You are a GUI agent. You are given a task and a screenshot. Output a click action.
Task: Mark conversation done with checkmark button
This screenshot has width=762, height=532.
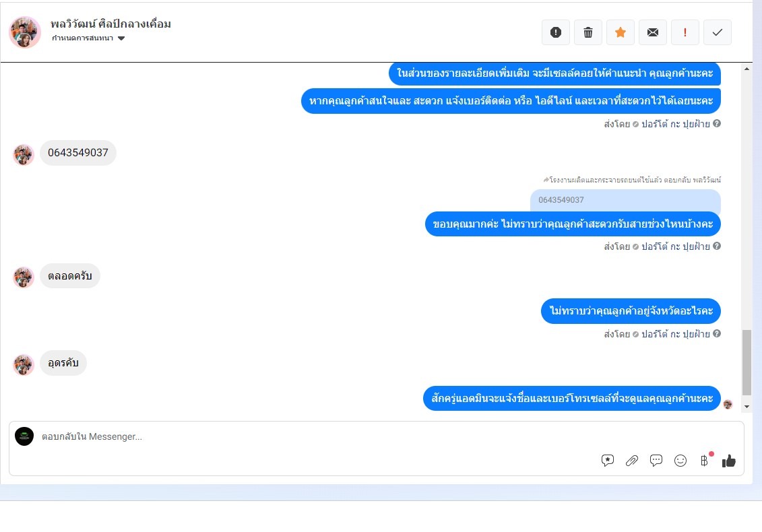point(718,32)
